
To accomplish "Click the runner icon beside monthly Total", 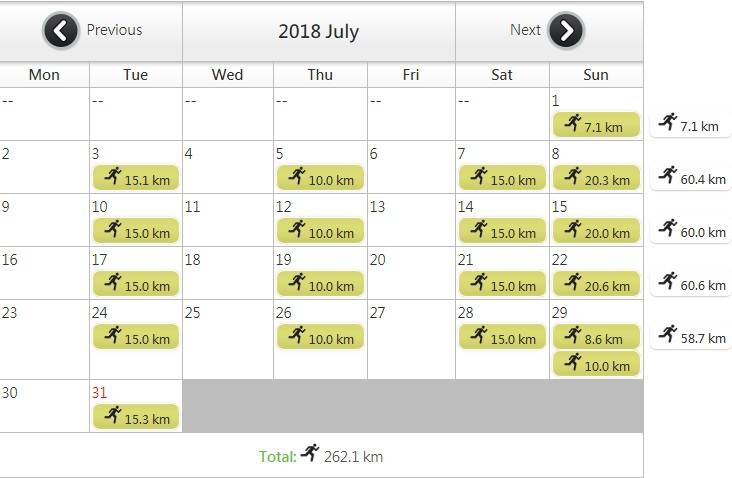I will [310, 452].
